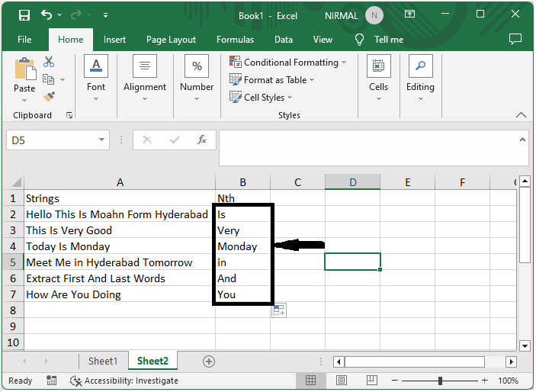Switch to Page Layout view
536x392 pixels.
341,380
